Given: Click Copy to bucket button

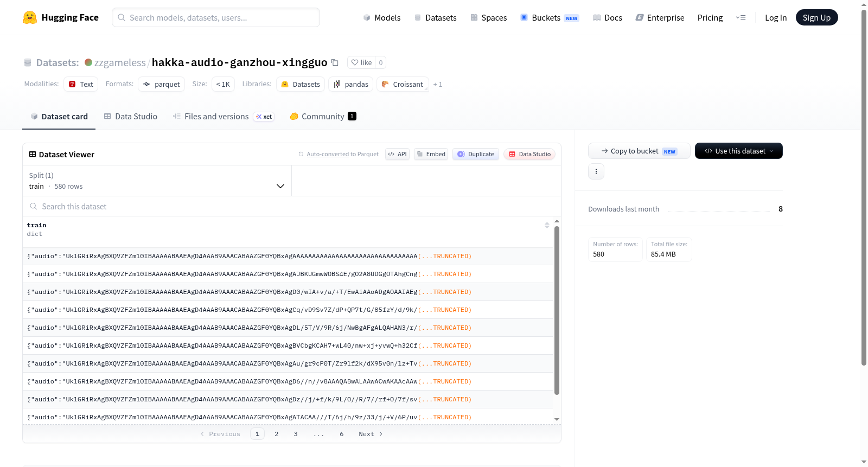Looking at the screenshot, I should coord(639,151).
